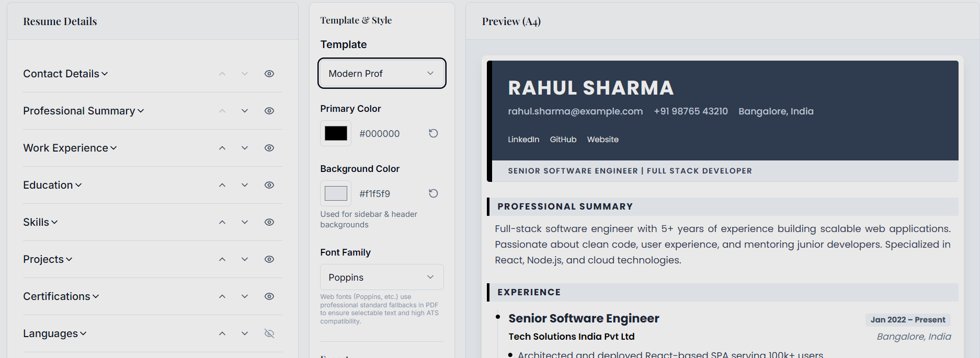Toggle visibility of the Skills section

(269, 222)
